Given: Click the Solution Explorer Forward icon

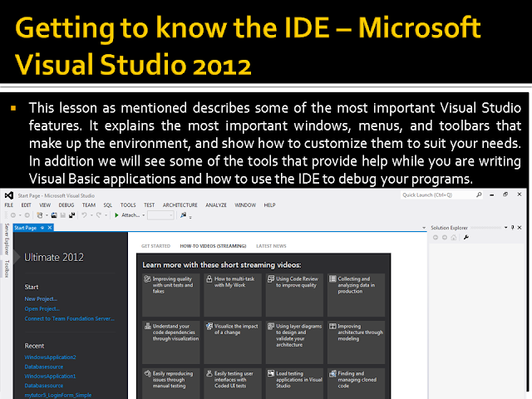Looking at the screenshot, I should (x=445, y=238).
